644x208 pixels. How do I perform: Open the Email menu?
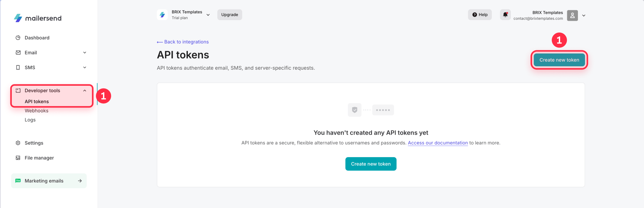[31, 53]
